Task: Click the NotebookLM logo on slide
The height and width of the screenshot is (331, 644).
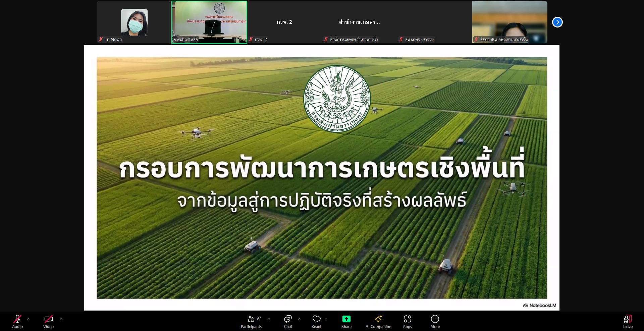Action: click(539, 305)
